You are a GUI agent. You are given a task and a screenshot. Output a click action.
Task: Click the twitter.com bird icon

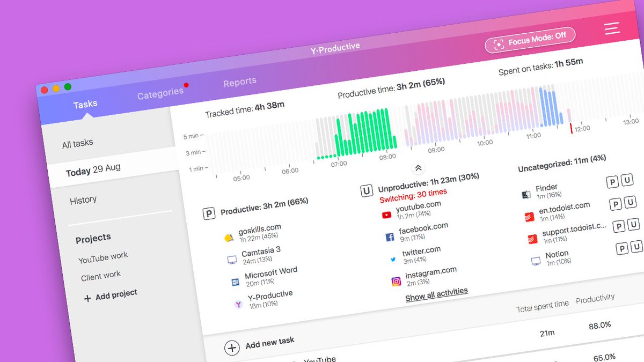click(x=393, y=260)
